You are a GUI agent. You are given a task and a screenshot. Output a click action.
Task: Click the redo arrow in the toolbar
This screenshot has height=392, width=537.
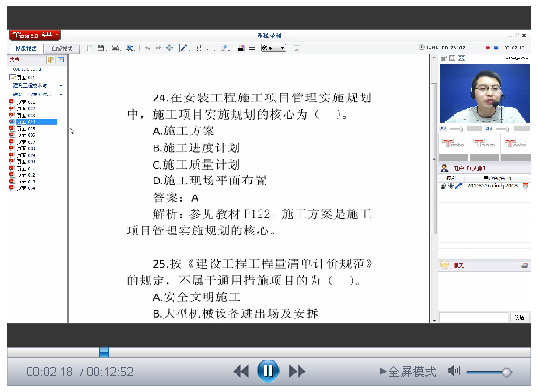pyautogui.click(x=159, y=48)
